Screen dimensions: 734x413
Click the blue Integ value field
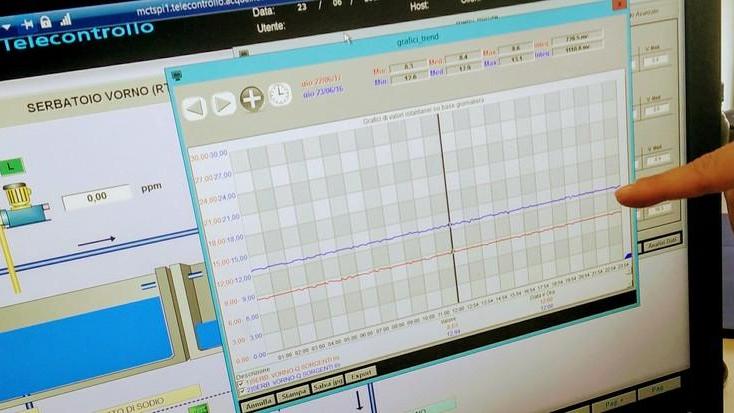pos(577,48)
